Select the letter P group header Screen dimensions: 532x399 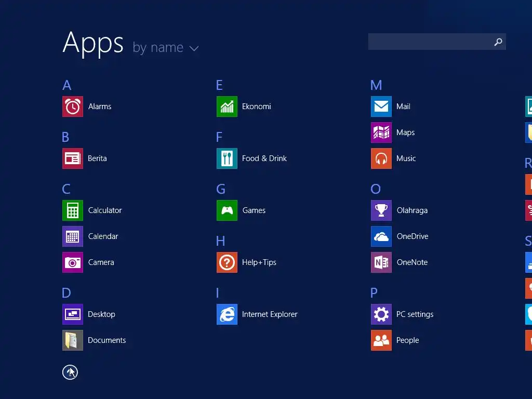[374, 292]
